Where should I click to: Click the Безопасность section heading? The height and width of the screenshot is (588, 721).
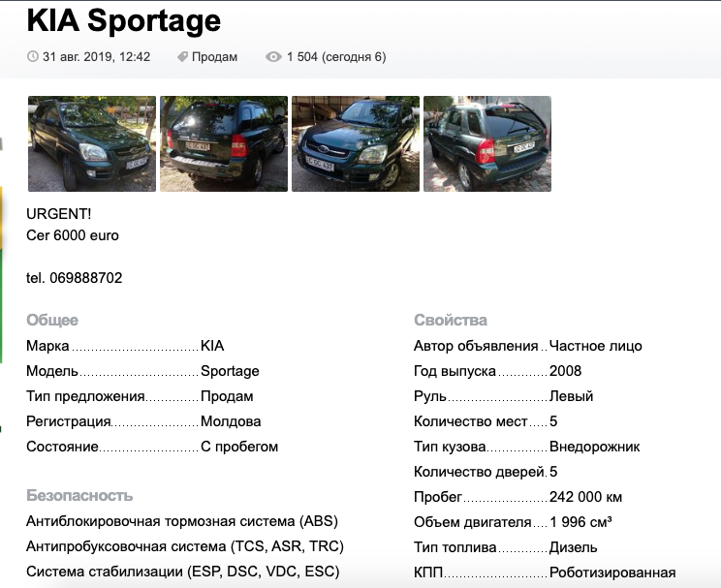pos(79,495)
